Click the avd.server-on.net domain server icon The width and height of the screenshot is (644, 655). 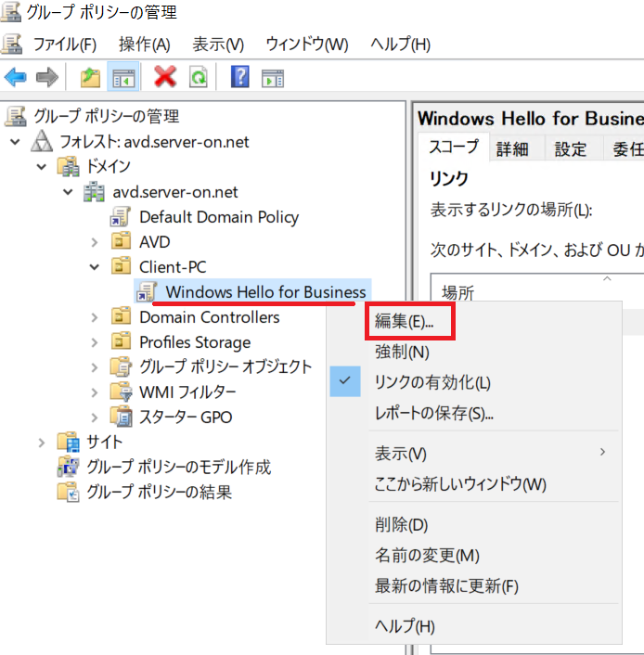(94, 191)
